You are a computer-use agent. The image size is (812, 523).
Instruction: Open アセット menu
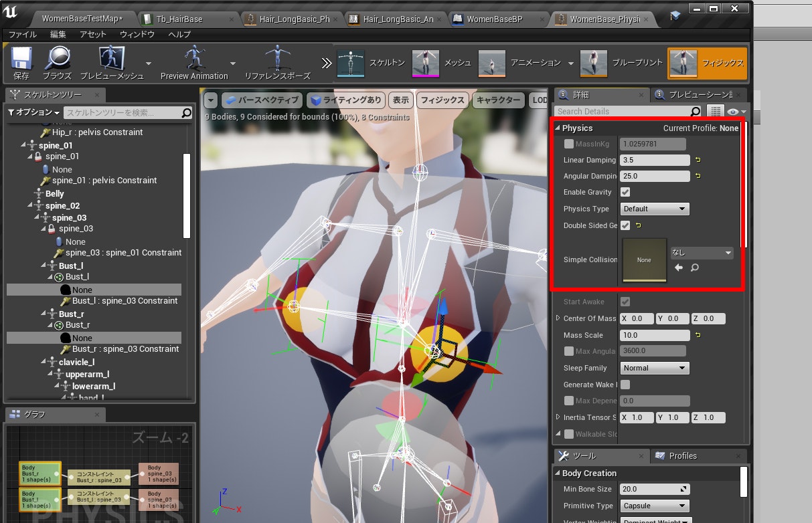click(x=93, y=34)
